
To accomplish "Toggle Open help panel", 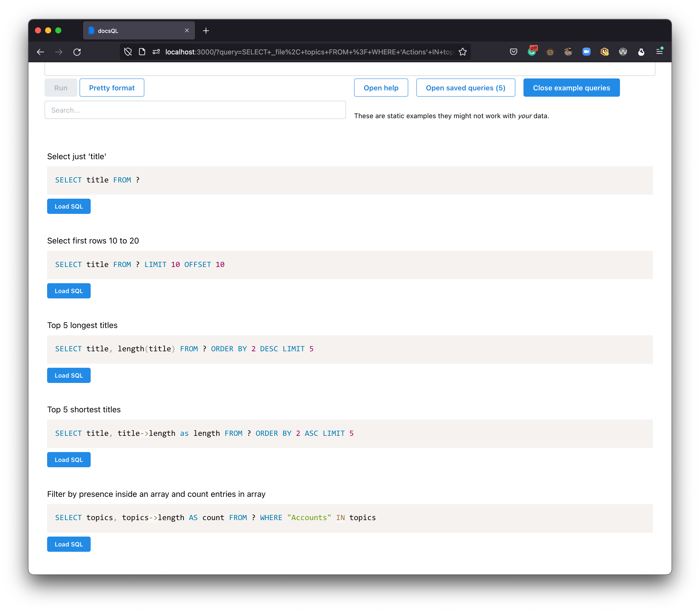I will 381,88.
